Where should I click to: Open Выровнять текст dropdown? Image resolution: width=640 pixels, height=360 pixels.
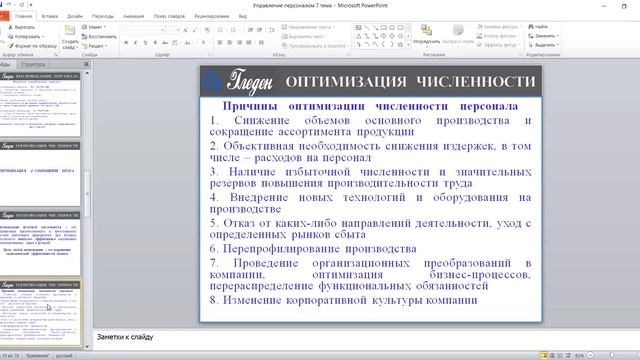[304, 36]
